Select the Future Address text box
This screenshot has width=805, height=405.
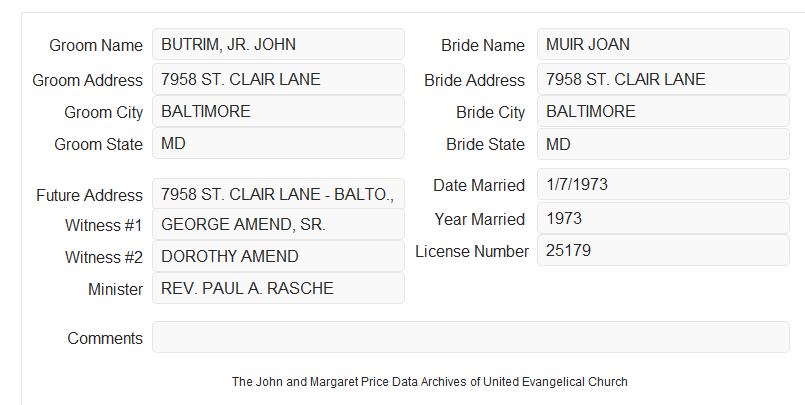[x=278, y=194]
